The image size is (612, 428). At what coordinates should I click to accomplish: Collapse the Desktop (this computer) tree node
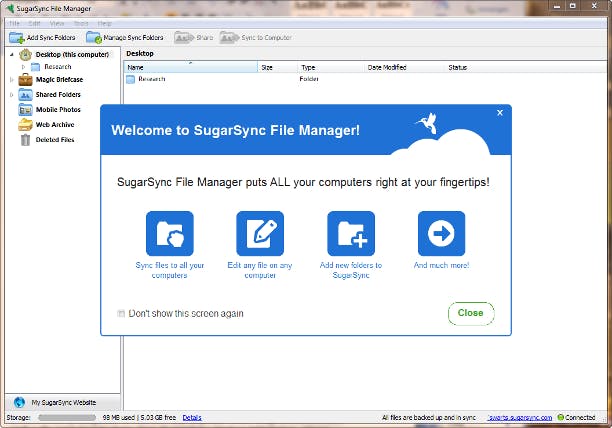(12, 55)
